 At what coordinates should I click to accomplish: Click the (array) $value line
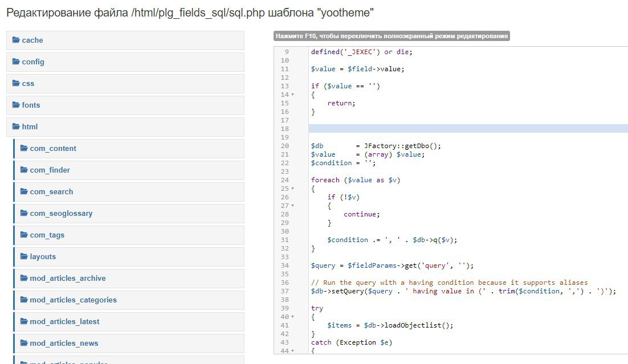368,154
